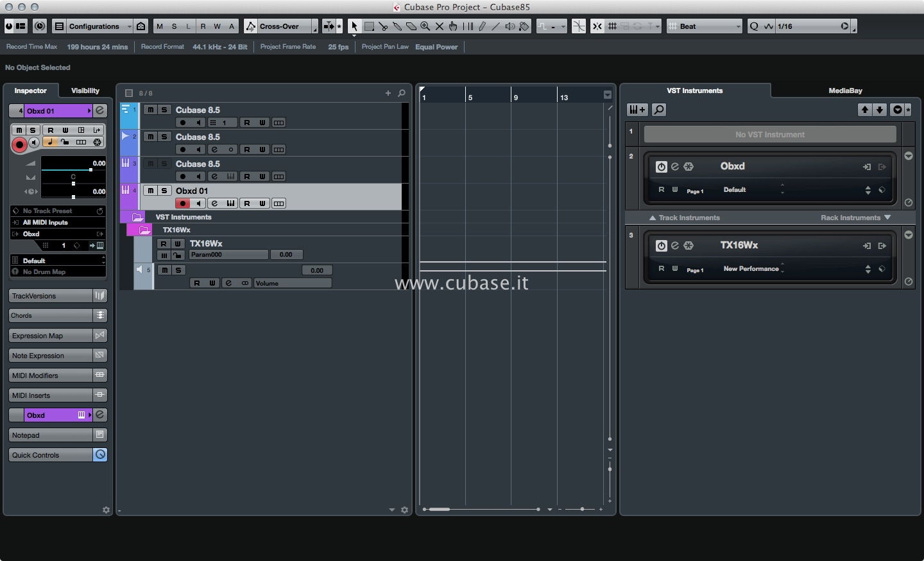Solo the Obxd 01 track
Screen dimensions: 924x561
tap(164, 191)
